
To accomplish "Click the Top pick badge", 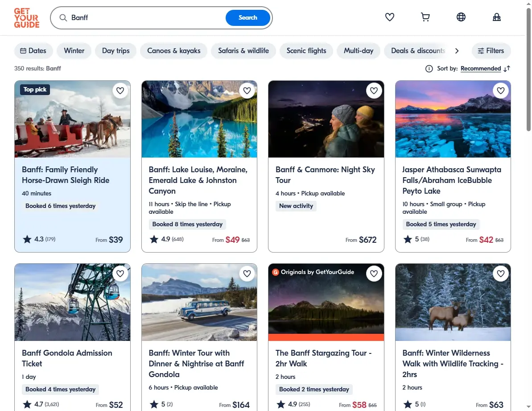I will tap(35, 90).
